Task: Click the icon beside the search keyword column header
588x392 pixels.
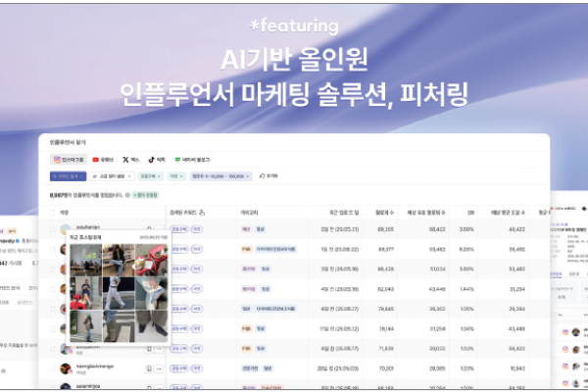Action: tap(201, 212)
